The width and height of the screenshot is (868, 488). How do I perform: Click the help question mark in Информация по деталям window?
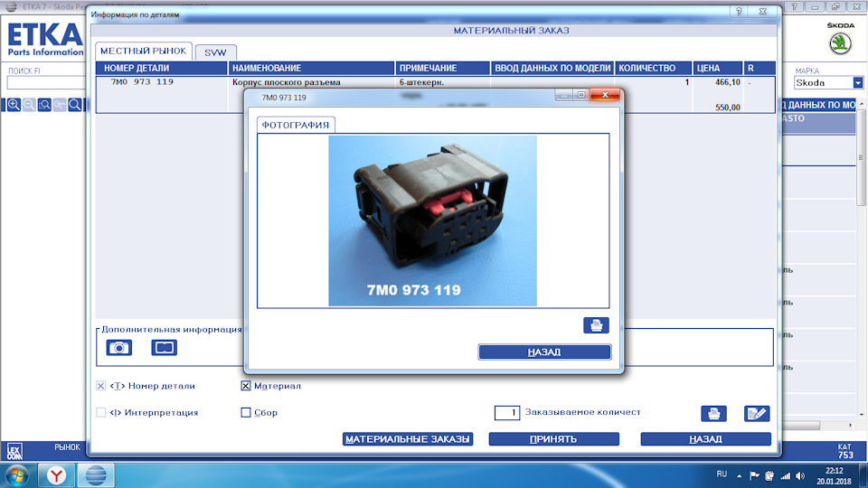(739, 11)
